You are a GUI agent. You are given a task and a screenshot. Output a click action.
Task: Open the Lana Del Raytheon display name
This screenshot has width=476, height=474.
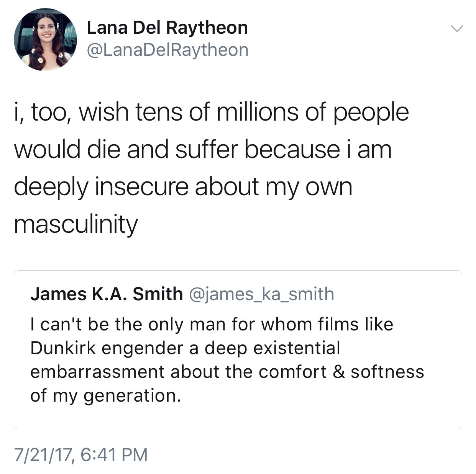point(167,28)
